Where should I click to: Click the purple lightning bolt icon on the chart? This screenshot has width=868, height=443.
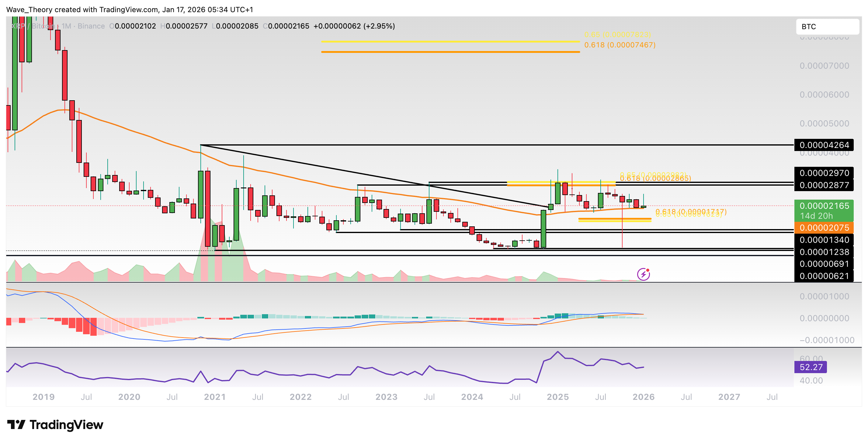pos(644,274)
